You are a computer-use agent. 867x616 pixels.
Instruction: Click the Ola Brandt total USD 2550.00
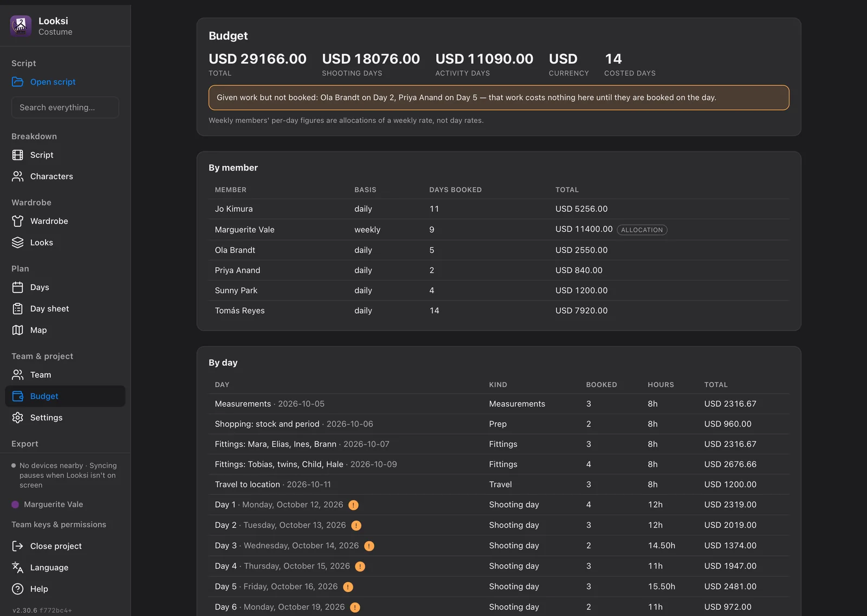(x=581, y=250)
